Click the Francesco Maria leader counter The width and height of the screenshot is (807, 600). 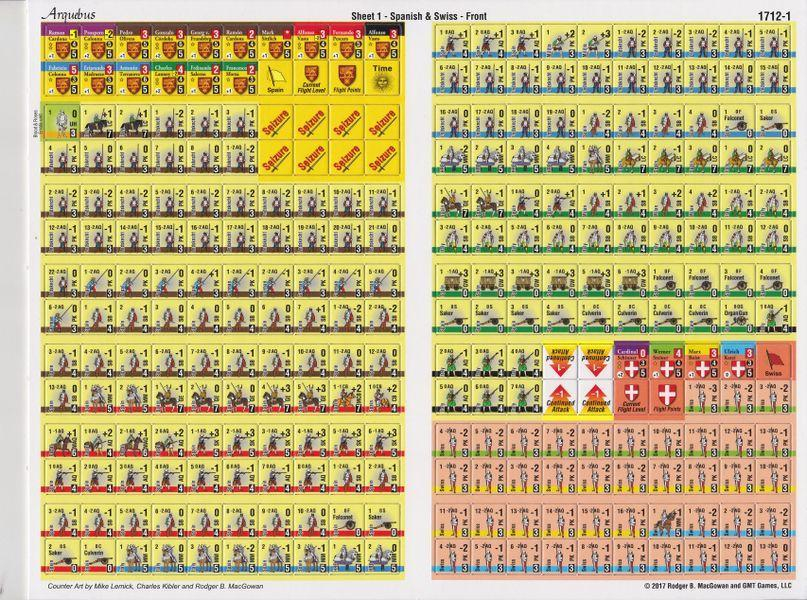click(x=240, y=79)
